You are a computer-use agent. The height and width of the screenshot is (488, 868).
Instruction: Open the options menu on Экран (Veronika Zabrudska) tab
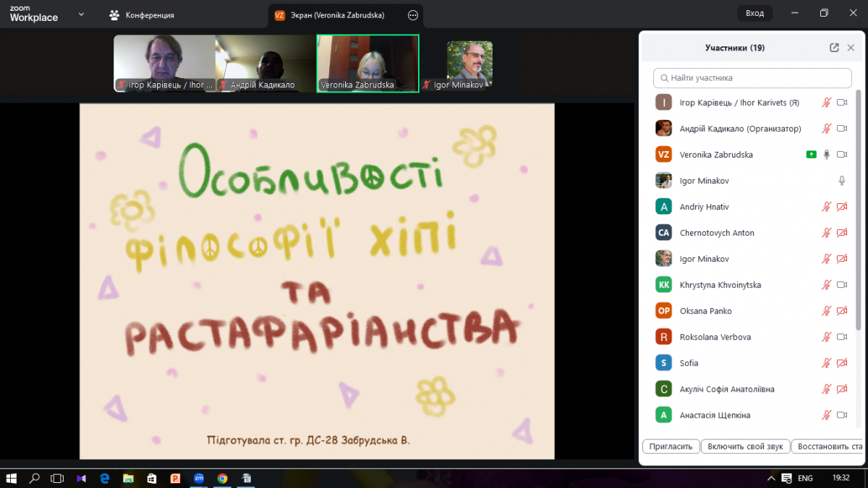point(412,14)
